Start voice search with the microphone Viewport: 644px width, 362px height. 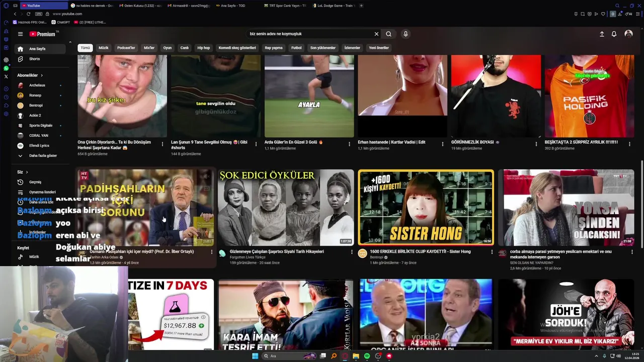click(406, 34)
